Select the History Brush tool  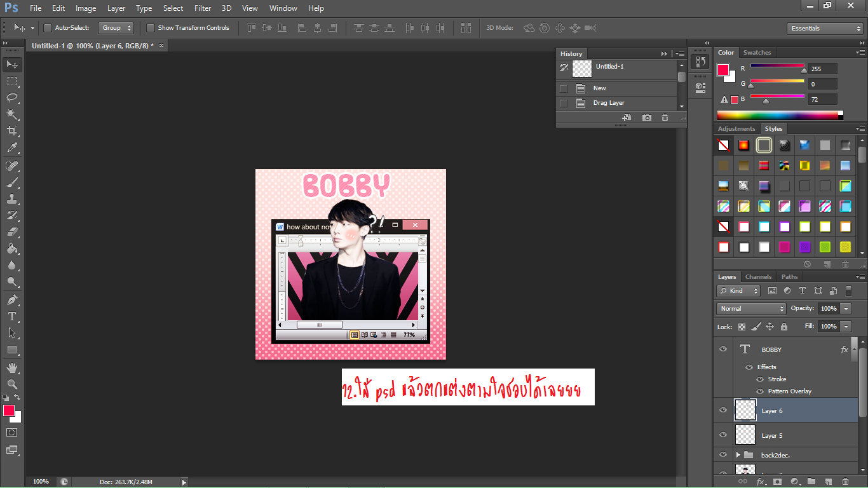(x=12, y=215)
